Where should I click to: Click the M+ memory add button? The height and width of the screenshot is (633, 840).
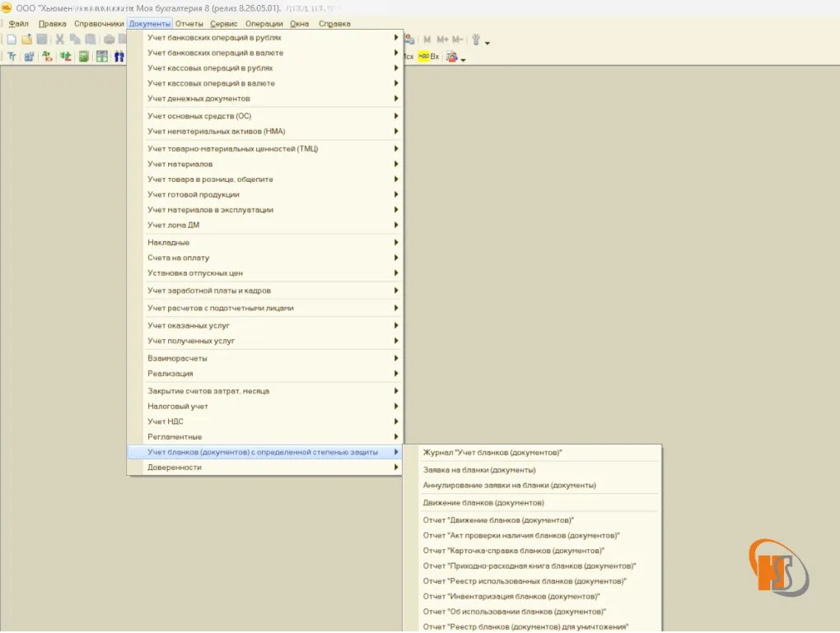click(x=442, y=40)
